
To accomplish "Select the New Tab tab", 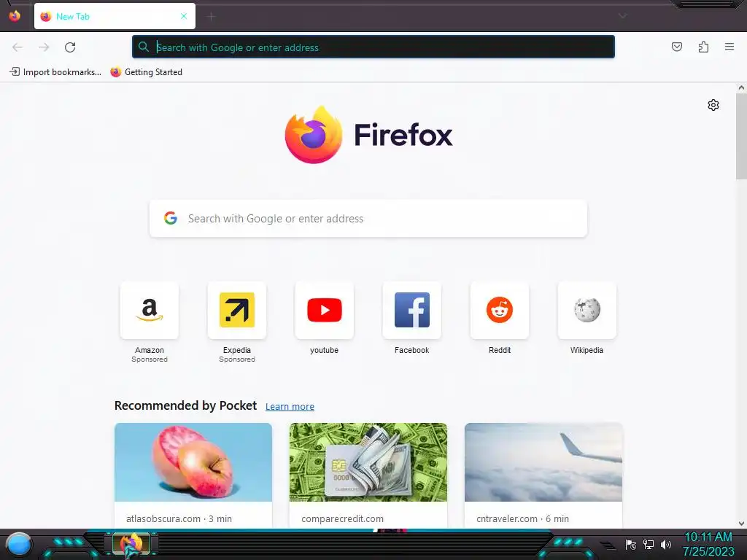I will pyautogui.click(x=115, y=16).
